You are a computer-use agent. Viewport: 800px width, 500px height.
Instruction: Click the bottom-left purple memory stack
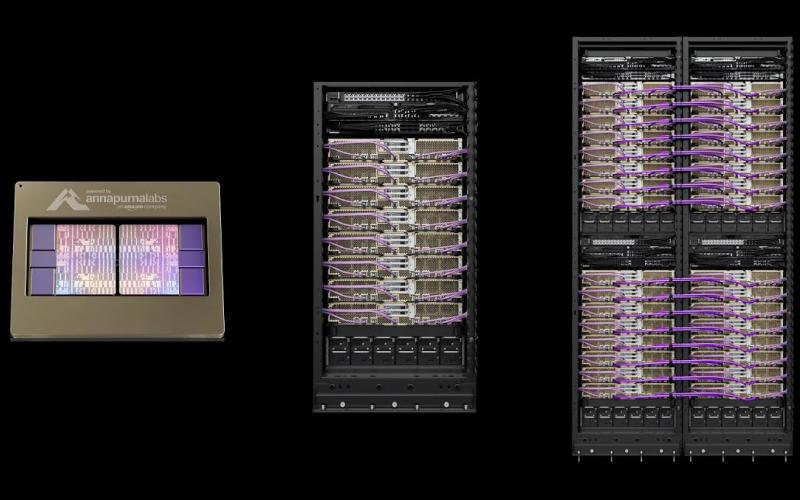click(x=43, y=283)
